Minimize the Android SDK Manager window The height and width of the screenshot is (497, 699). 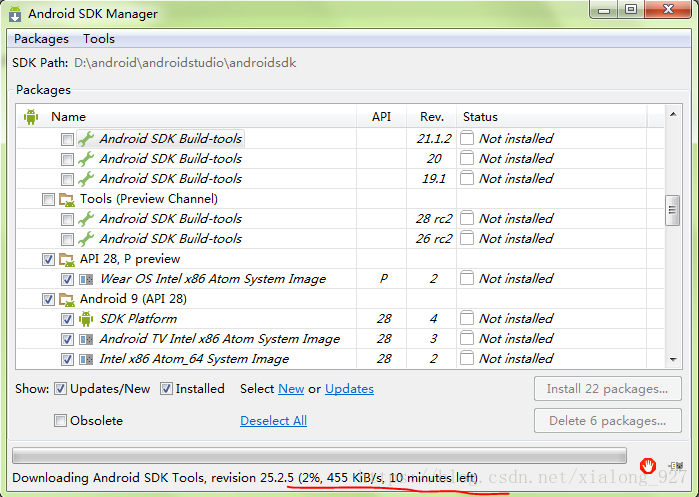(604, 9)
